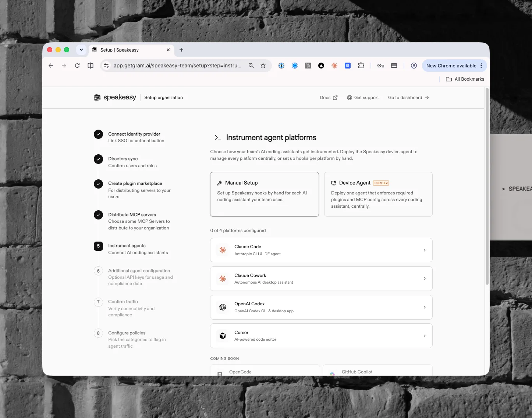This screenshot has height=418, width=532.
Task: Click the blue circular C extension icon
Action: tap(295, 66)
